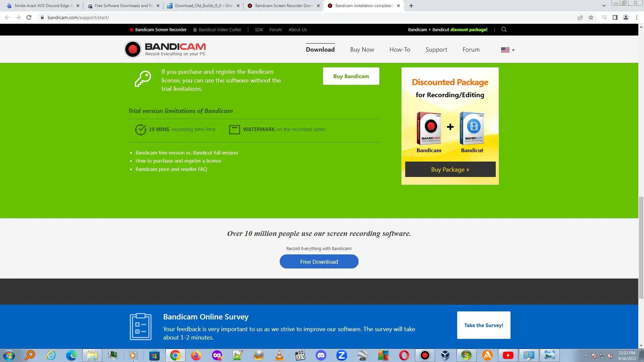Screen dimensions: 644x362
Task: Open Chrome profile avatar icon
Action: pos(626,17)
